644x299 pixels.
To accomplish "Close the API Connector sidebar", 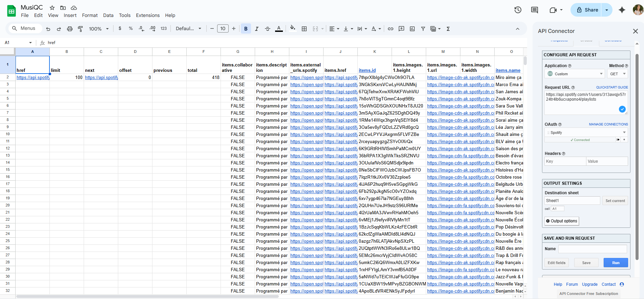I will [636, 31].
